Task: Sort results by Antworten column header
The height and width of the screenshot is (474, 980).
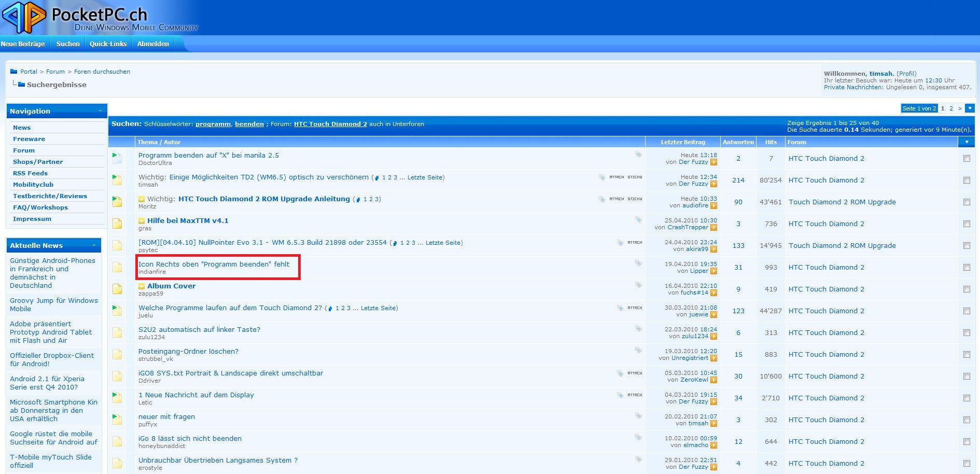Action: [738, 142]
